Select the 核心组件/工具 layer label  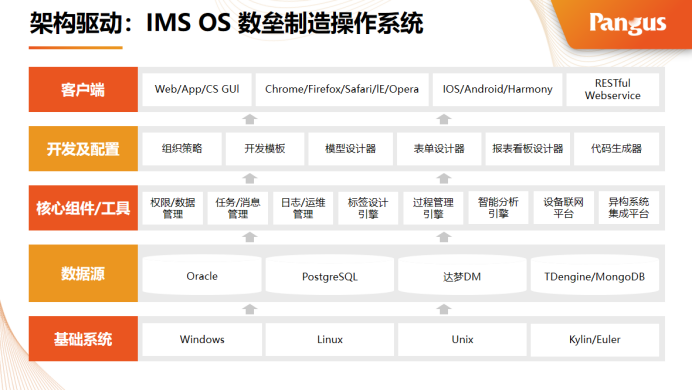pos(83,208)
